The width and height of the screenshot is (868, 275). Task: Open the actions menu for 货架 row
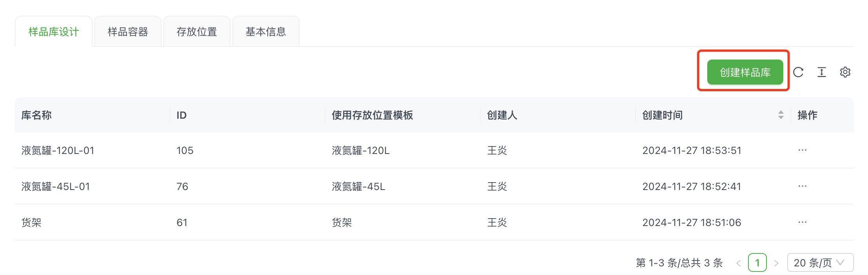(802, 222)
